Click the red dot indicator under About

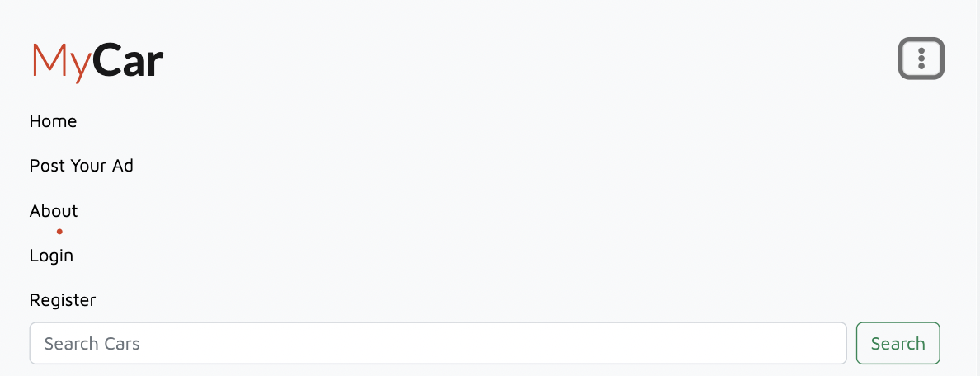coord(59,232)
